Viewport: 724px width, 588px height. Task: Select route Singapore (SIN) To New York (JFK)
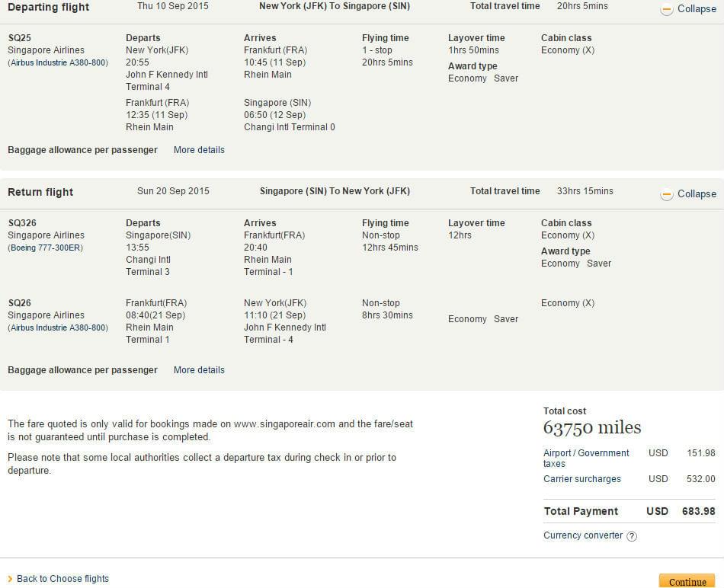335,191
